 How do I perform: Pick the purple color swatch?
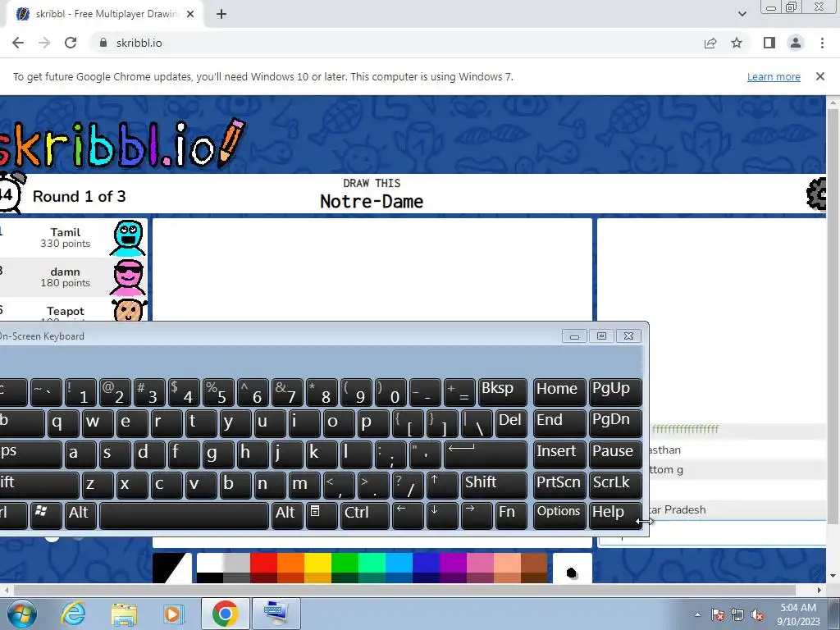click(x=453, y=563)
